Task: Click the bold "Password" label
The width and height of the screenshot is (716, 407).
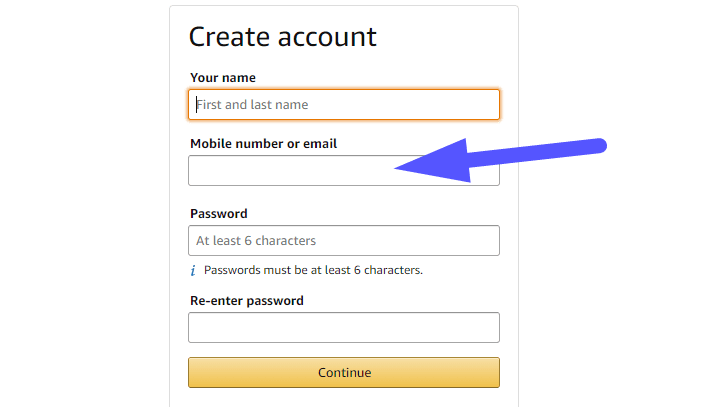Action: (x=219, y=214)
